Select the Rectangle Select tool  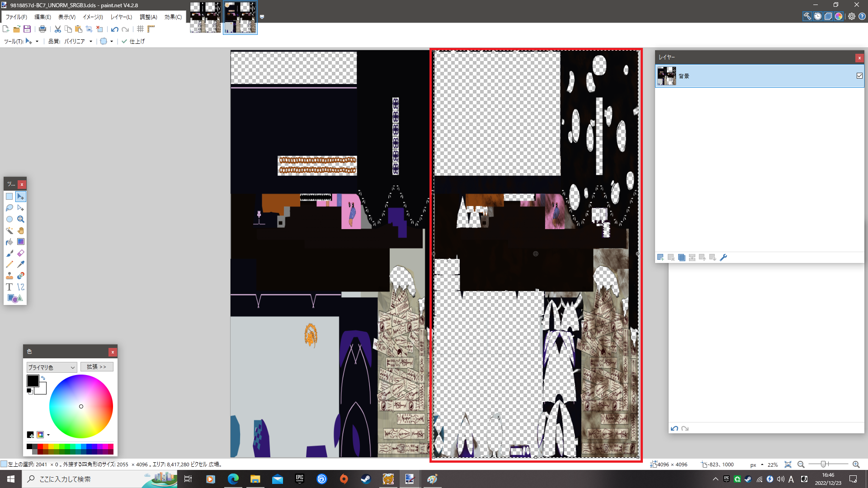click(x=9, y=197)
